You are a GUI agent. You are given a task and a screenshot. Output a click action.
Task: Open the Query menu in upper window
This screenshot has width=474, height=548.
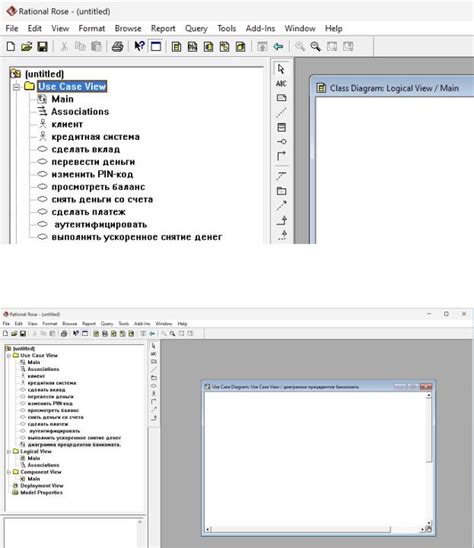click(196, 28)
